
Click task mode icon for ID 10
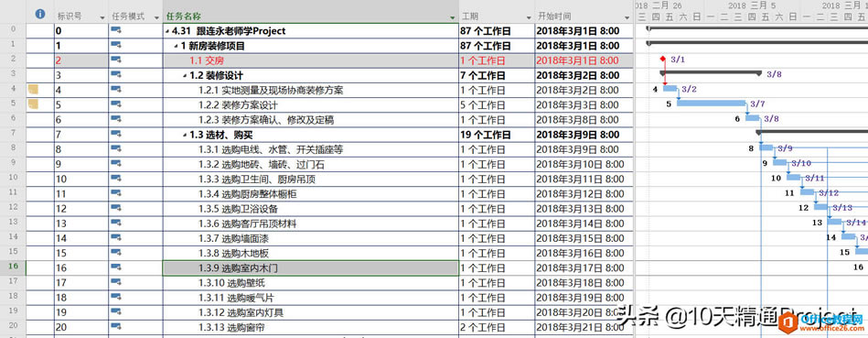117,179
